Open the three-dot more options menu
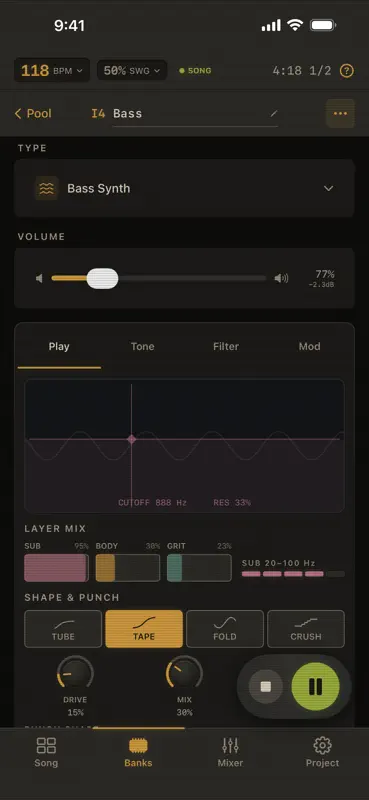Viewport: 369px width, 800px height. [x=340, y=113]
